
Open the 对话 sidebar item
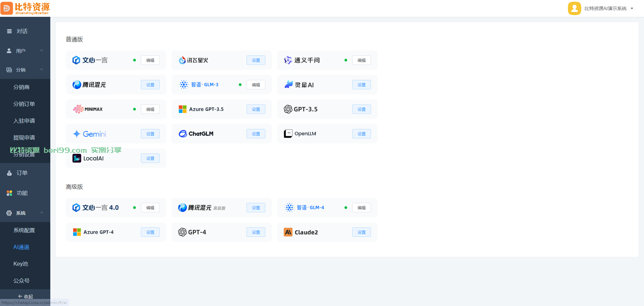coord(25,31)
